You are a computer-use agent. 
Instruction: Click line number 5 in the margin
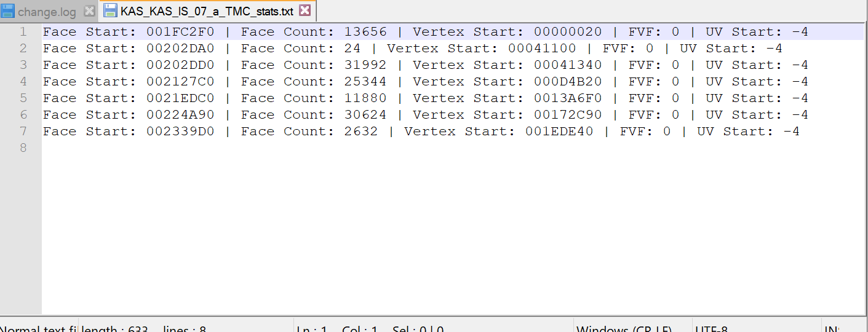(x=23, y=98)
